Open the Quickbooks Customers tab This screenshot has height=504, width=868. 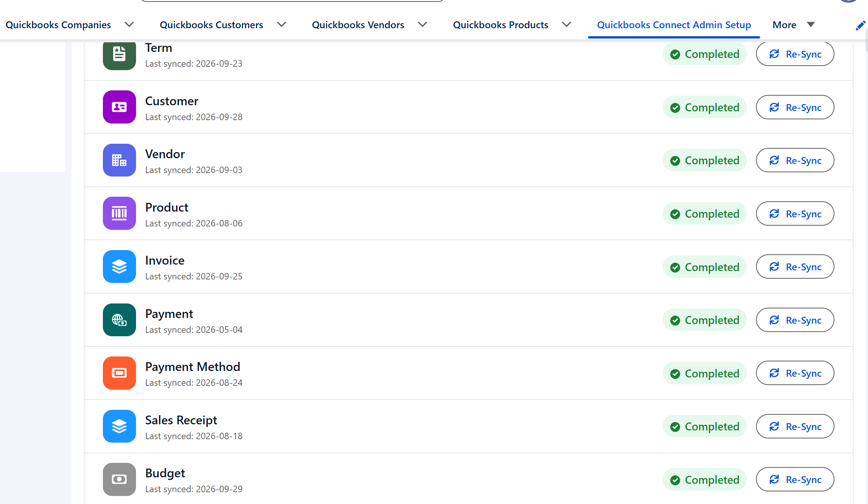point(211,25)
